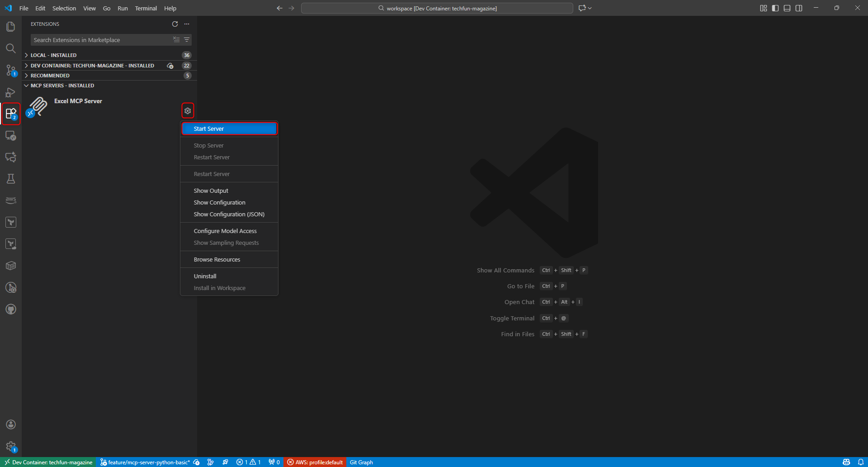Expand the Local - Installed section
Viewport: 868px width, 467px height.
click(53, 55)
